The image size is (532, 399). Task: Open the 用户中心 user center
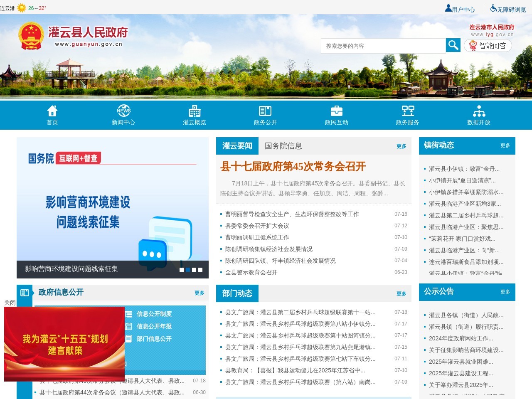coord(460,8)
